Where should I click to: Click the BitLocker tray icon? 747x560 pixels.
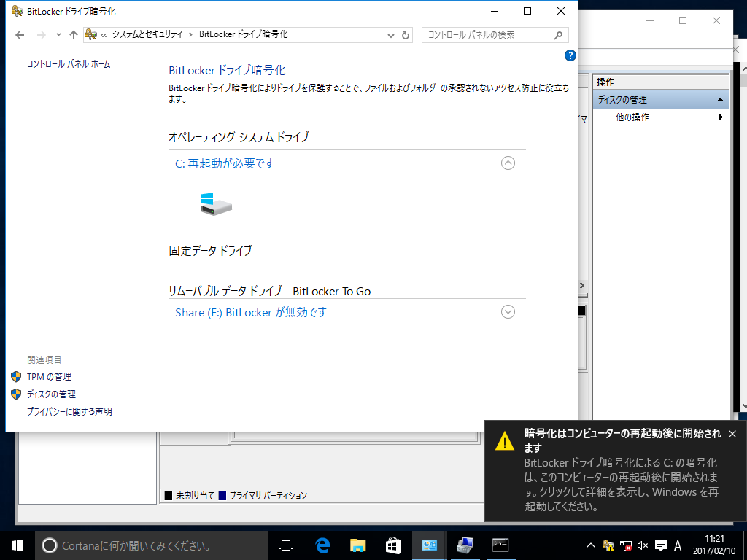608,545
